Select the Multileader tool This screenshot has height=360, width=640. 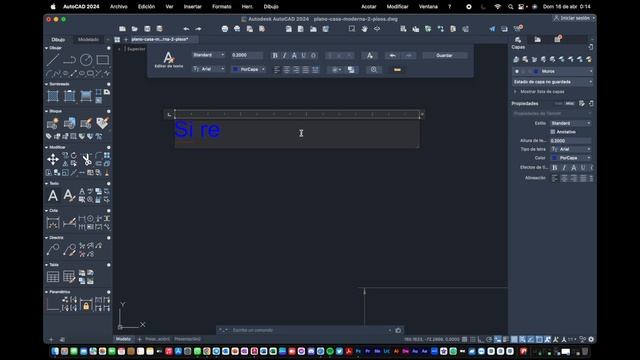pyautogui.click(x=53, y=249)
